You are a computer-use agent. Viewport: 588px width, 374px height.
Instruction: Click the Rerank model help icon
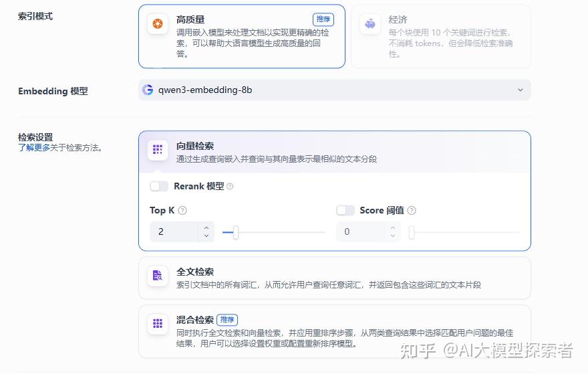click(230, 187)
